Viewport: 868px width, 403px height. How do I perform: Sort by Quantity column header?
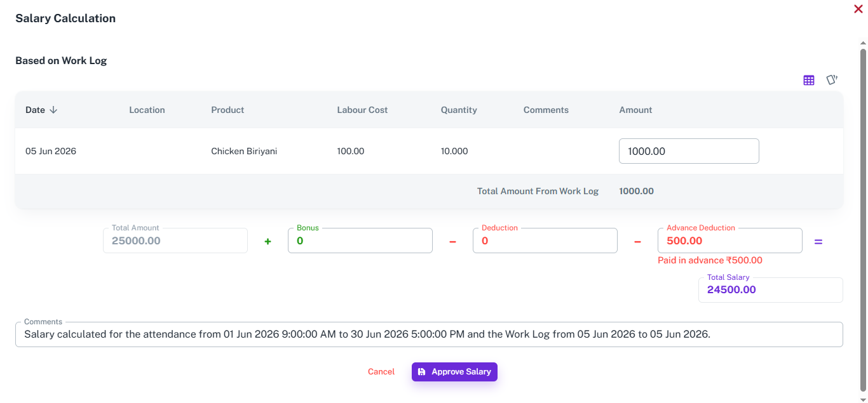coord(459,110)
